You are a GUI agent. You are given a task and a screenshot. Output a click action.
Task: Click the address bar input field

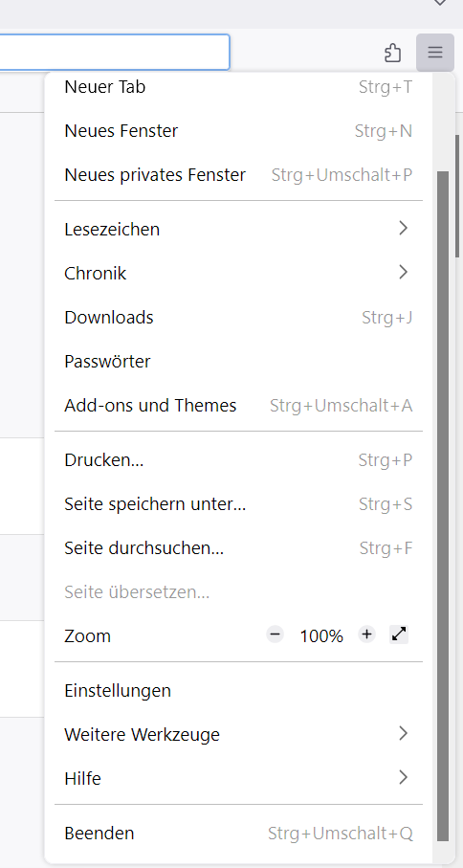[x=114, y=53]
